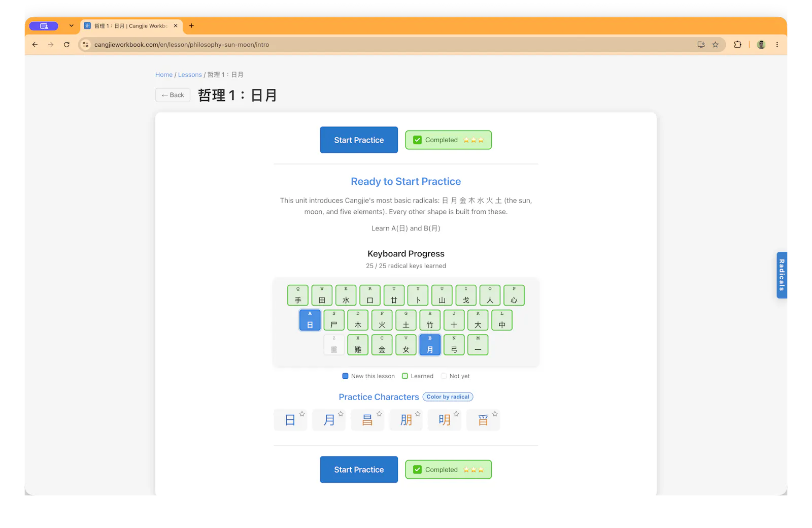Viewport: 812px width, 528px height.
Task: Star the 冒 practice character
Action: pos(495,414)
